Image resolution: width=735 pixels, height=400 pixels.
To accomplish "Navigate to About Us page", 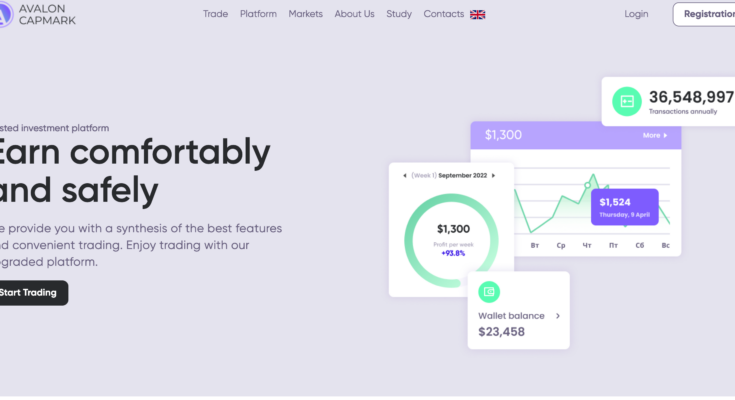I will [354, 14].
